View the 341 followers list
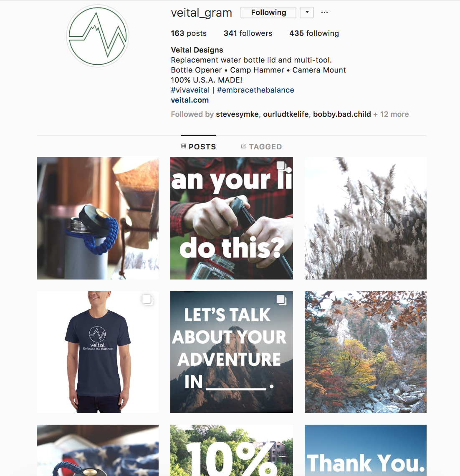460x476 pixels. (x=248, y=33)
